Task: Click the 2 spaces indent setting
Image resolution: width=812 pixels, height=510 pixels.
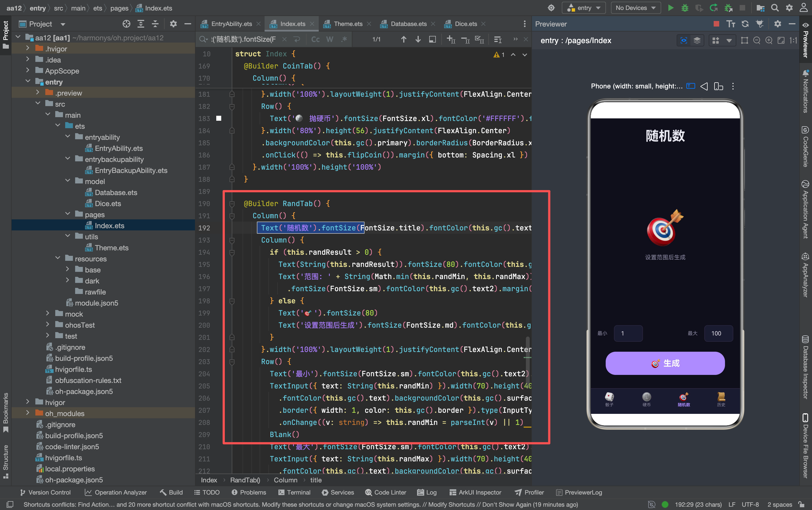Action: coord(780,504)
